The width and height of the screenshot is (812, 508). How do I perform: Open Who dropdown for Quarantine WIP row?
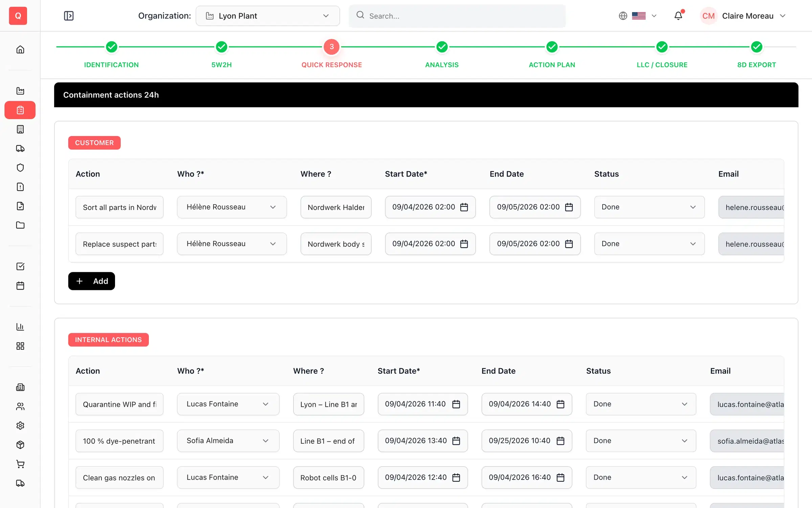click(228, 404)
